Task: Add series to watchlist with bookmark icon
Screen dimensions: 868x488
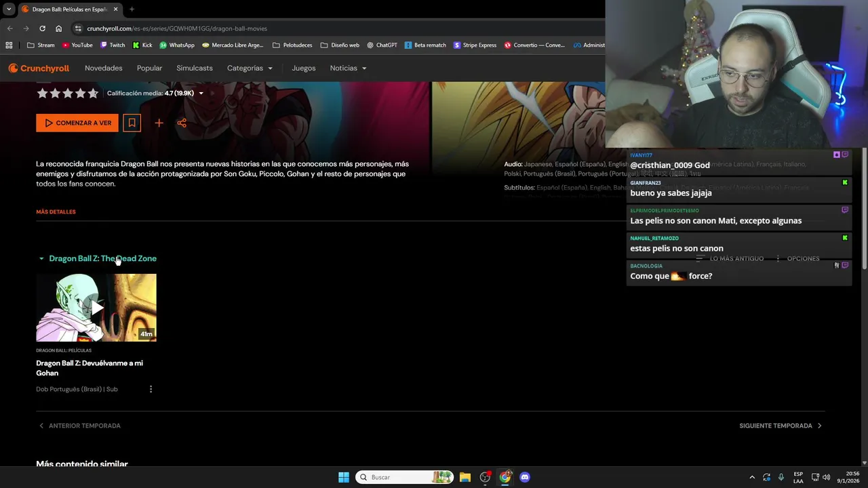Action: click(132, 123)
